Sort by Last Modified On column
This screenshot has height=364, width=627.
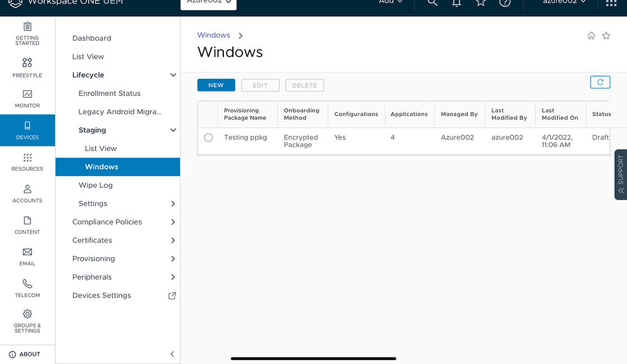pyautogui.click(x=560, y=114)
